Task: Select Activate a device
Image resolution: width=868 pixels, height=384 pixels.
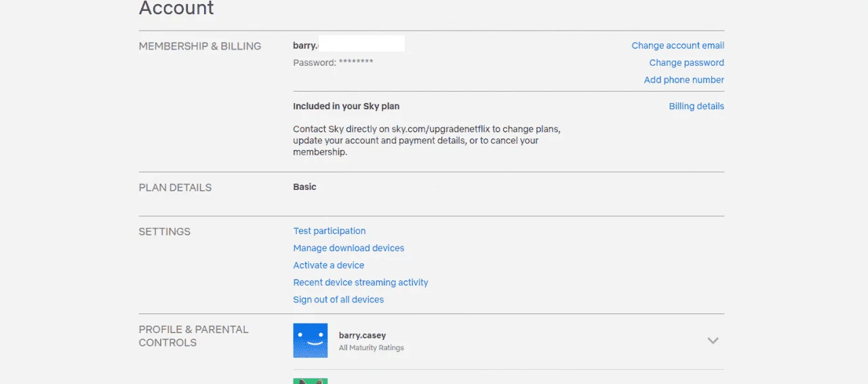Action: [328, 265]
